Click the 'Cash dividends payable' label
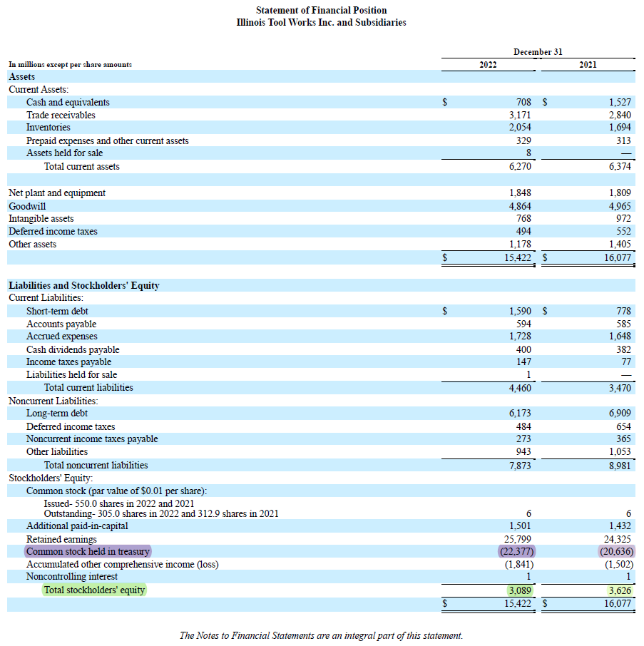Viewport: 644px width, 646px height. coord(73,349)
